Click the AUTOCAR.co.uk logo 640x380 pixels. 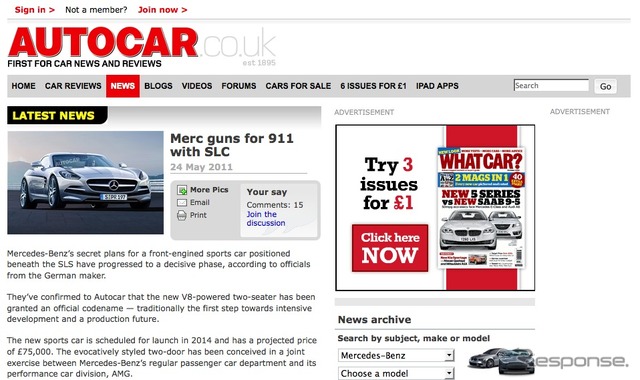point(142,47)
